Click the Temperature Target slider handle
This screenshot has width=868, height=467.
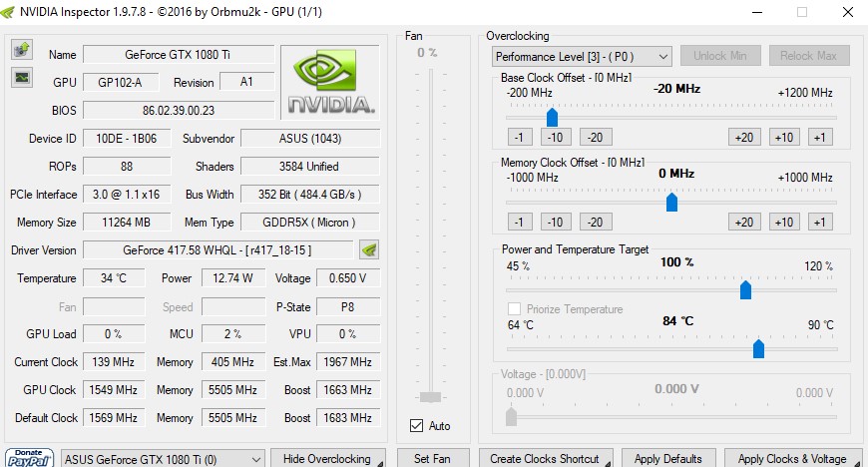click(x=758, y=348)
